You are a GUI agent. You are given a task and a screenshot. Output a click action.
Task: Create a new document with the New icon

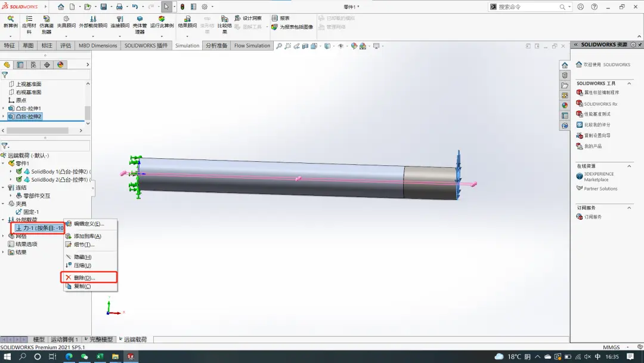[x=72, y=7]
